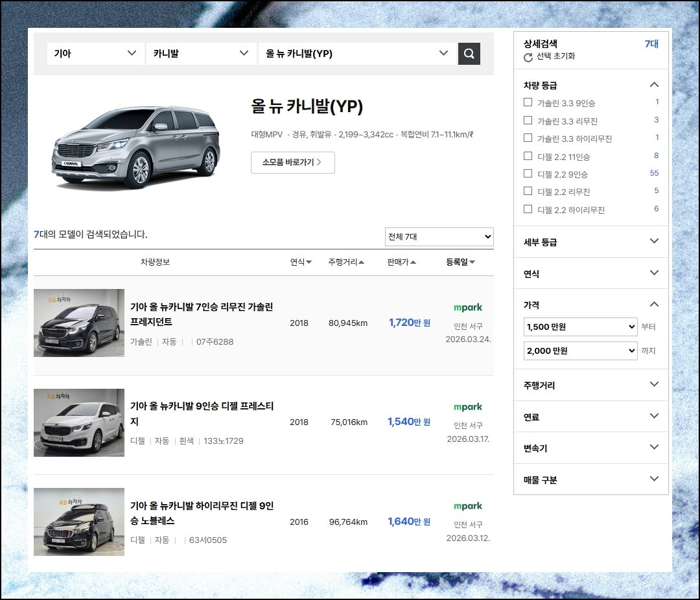Collapse the 가격 filter section
This screenshot has width=700, height=600.
coord(654,305)
